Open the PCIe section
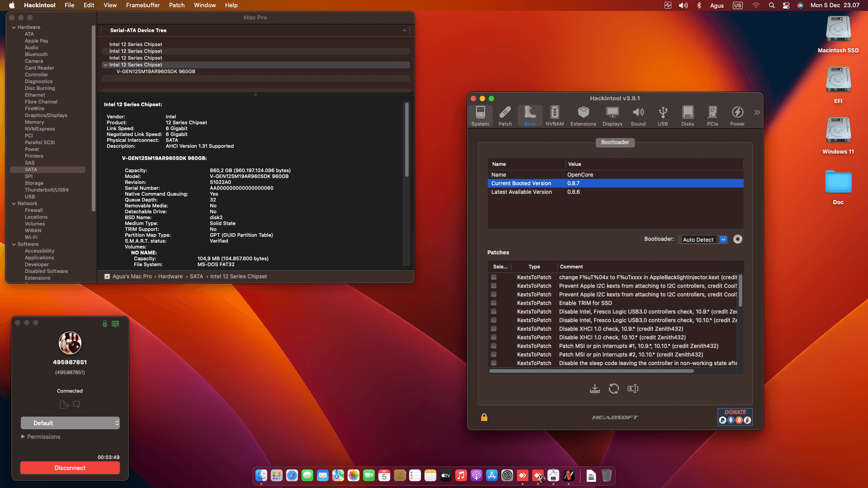The height and width of the screenshot is (488, 868). pos(712,116)
